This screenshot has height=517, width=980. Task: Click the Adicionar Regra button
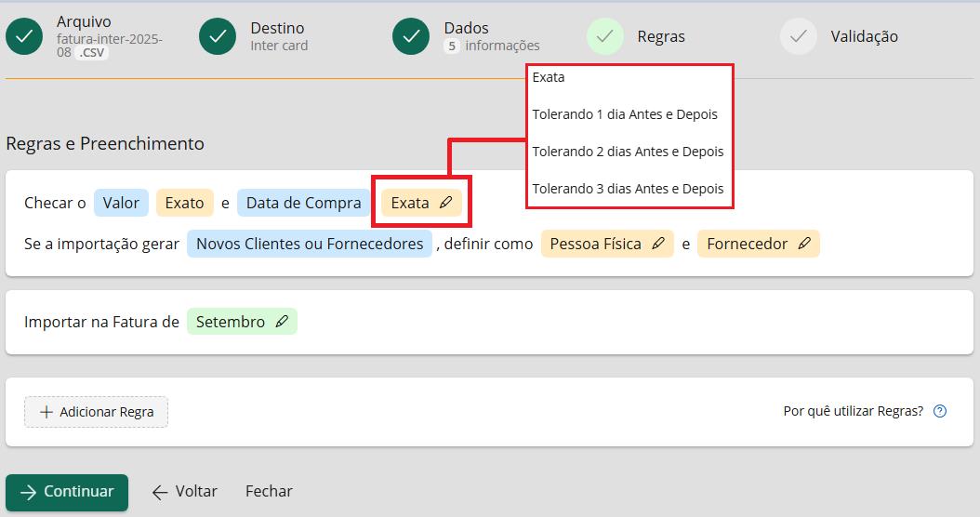(97, 412)
